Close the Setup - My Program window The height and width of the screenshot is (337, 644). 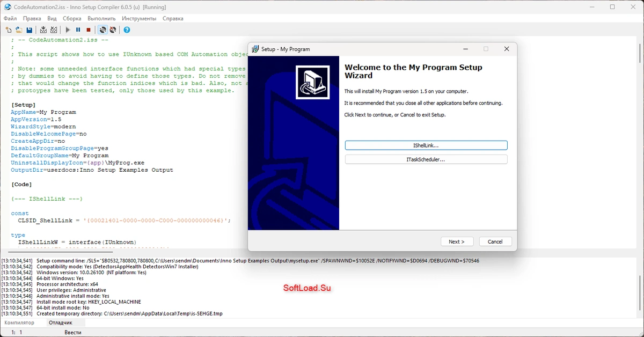pos(506,49)
